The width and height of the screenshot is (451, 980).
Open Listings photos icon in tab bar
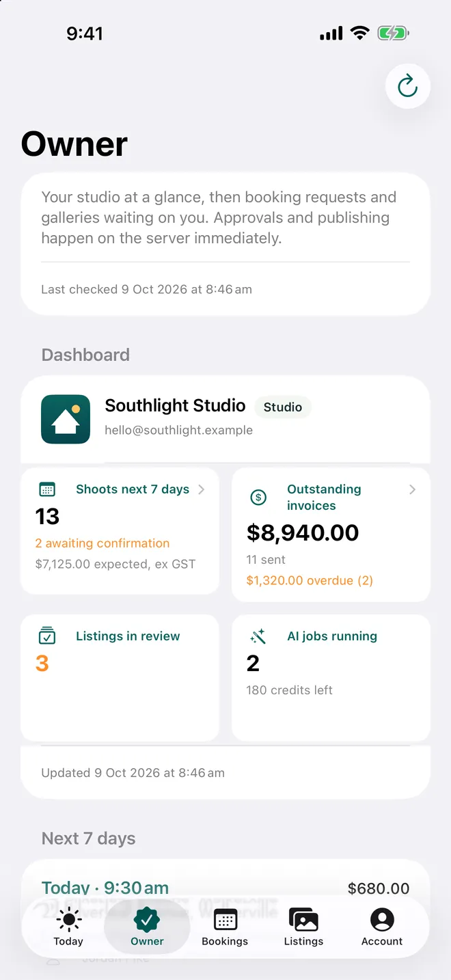(303, 920)
